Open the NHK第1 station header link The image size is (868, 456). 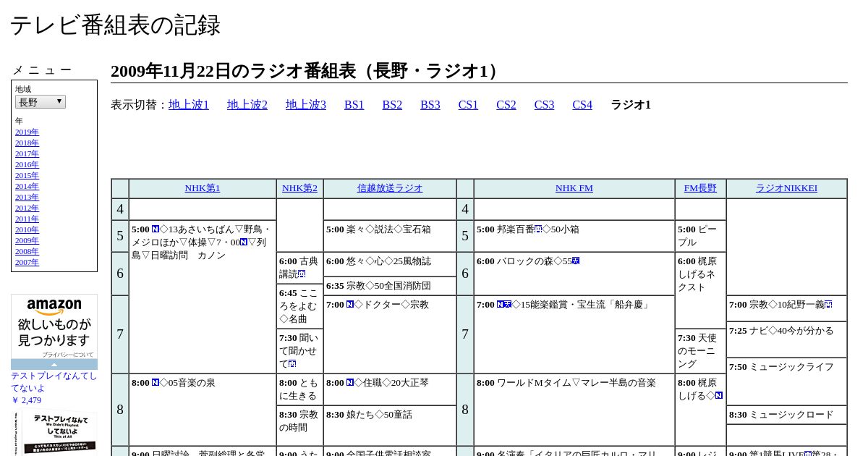[203, 188]
